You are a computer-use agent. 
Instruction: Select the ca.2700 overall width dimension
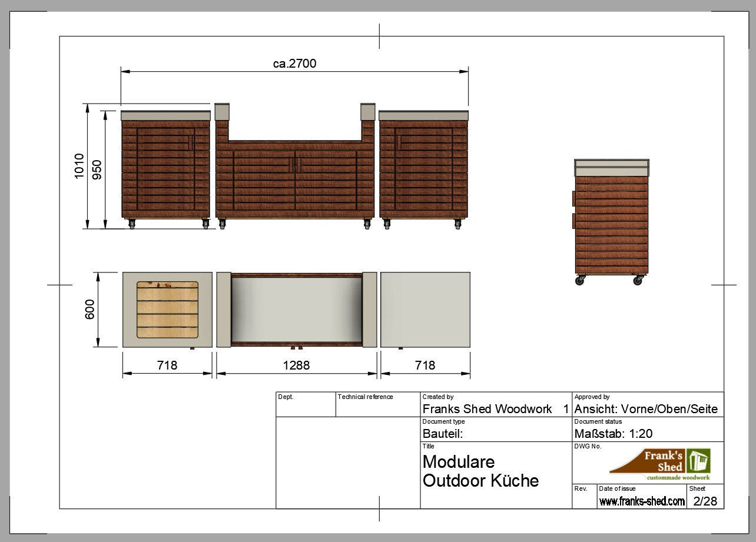294,64
